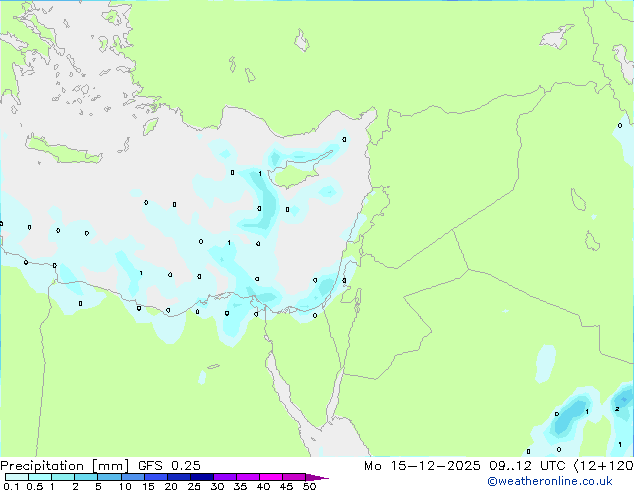634x490 pixels.
Task: Click the '25' legend scale label
Action: [x=194, y=486]
